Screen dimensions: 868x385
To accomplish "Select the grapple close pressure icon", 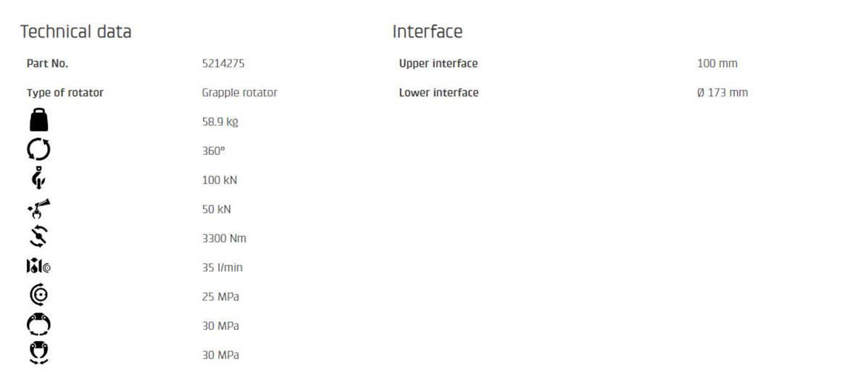I will [38, 354].
